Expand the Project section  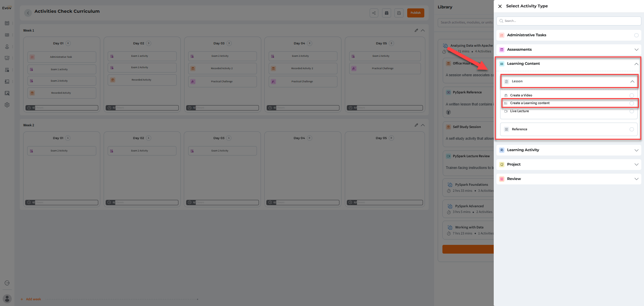(x=636, y=165)
